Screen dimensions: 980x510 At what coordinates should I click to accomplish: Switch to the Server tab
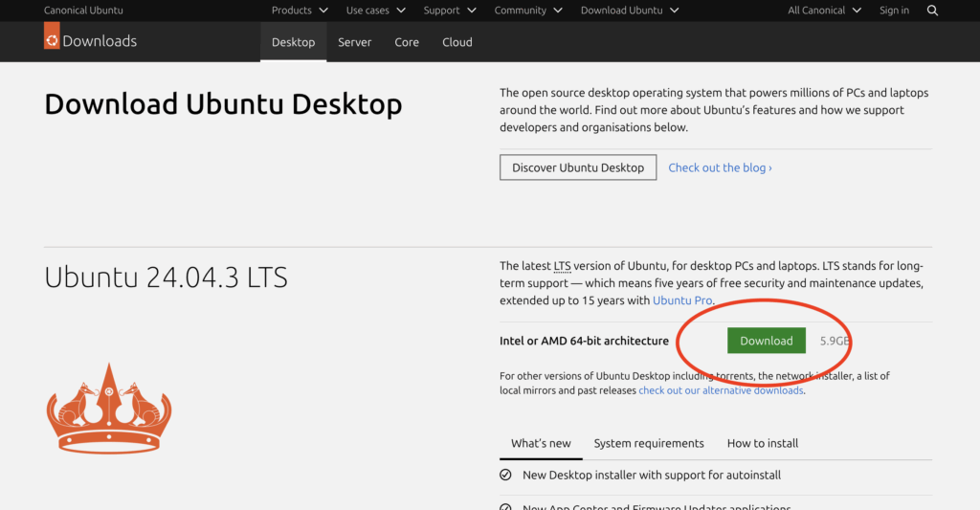tap(354, 42)
